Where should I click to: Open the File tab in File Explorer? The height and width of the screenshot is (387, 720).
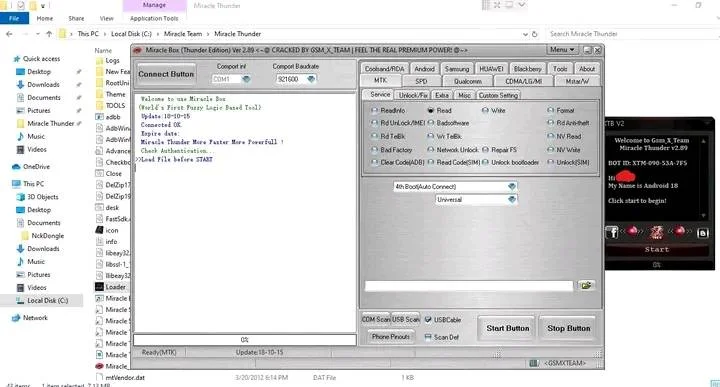pos(14,18)
